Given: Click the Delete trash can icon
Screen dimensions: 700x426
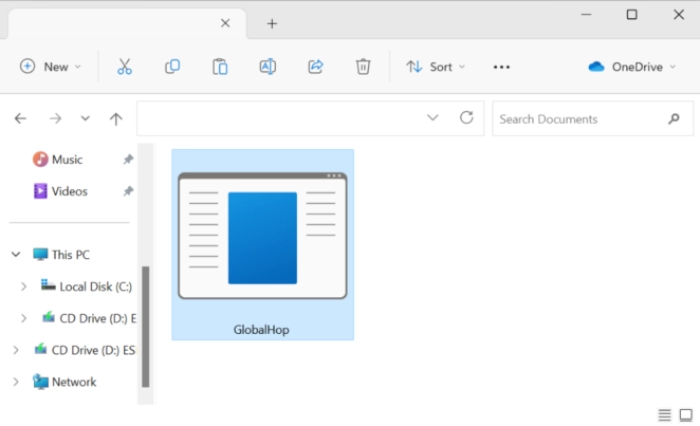Looking at the screenshot, I should (x=363, y=67).
